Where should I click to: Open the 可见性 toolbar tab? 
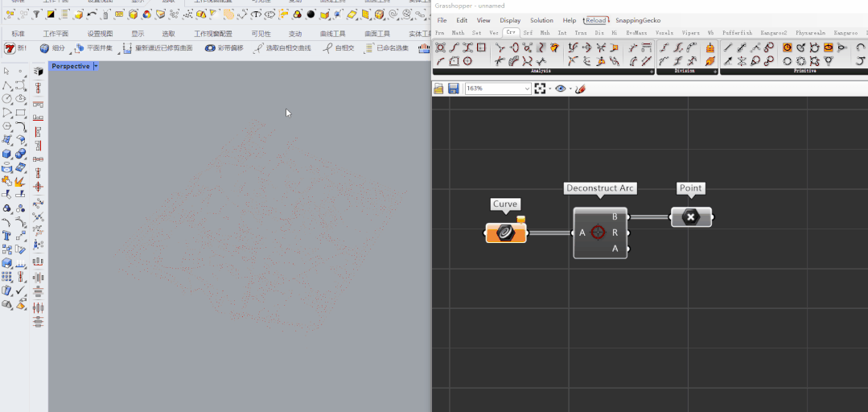point(261,34)
